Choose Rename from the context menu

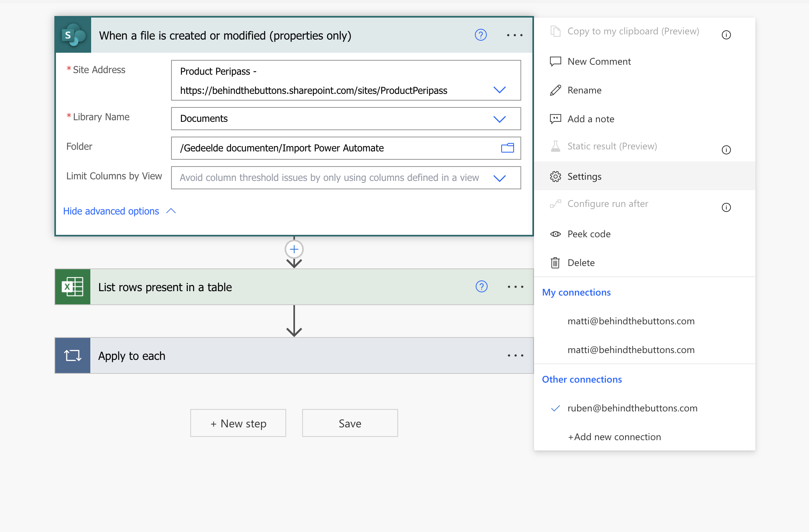(x=644, y=90)
